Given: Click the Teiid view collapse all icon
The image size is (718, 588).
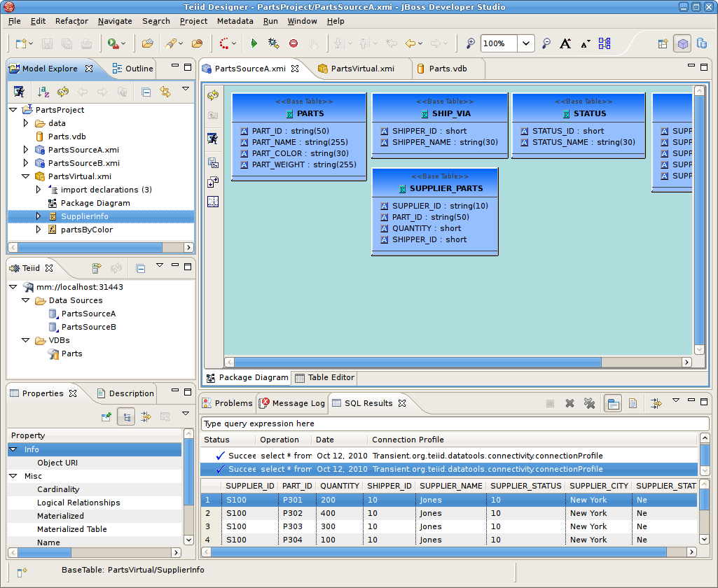Looking at the screenshot, I should [141, 268].
